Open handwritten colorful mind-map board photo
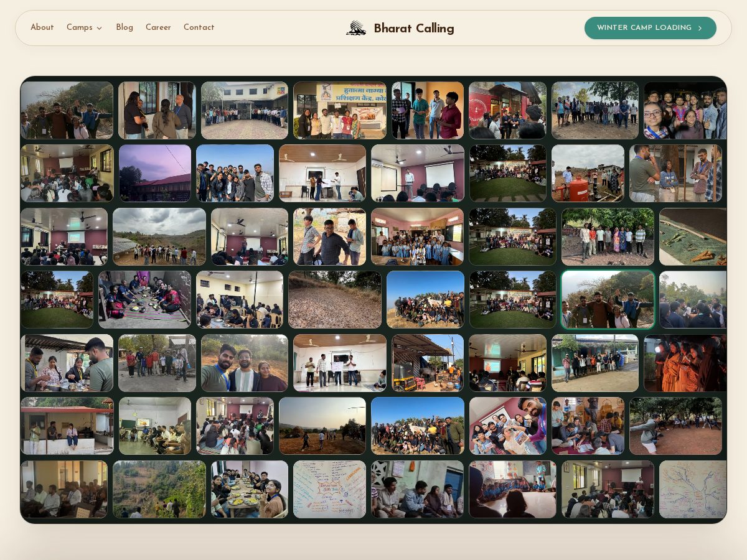 [x=330, y=489]
